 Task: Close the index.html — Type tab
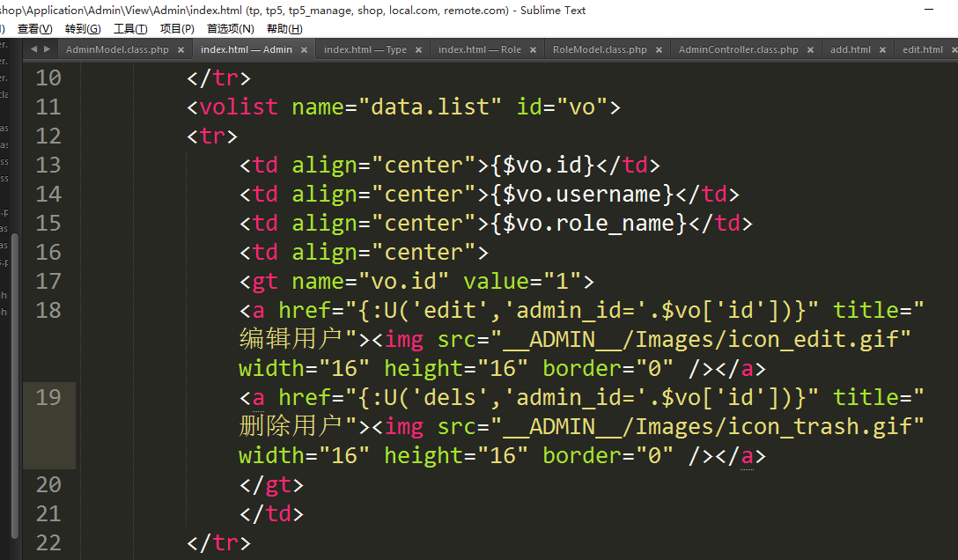click(418, 50)
